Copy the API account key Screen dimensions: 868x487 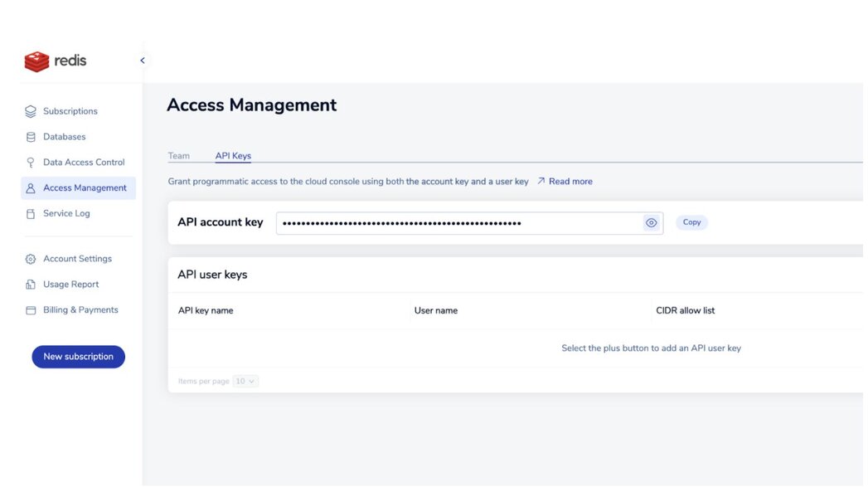click(x=691, y=222)
